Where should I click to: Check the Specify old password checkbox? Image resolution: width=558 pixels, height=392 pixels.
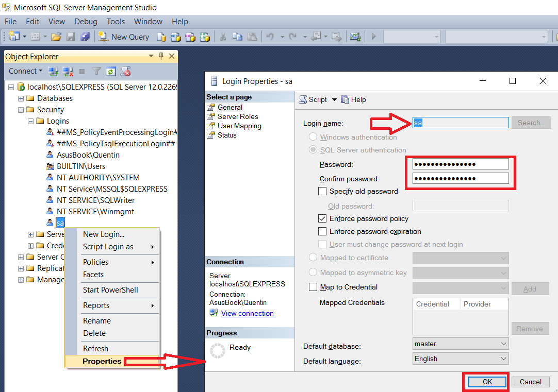pyautogui.click(x=322, y=191)
